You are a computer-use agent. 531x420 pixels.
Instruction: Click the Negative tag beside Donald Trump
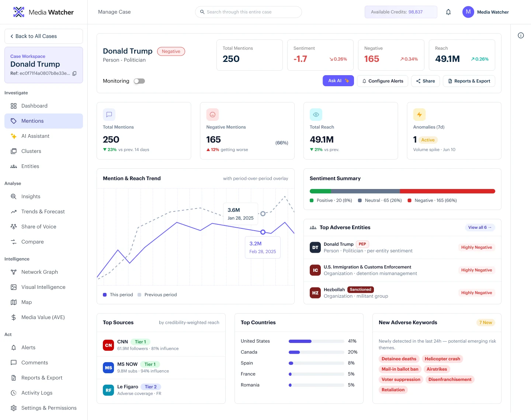(171, 52)
